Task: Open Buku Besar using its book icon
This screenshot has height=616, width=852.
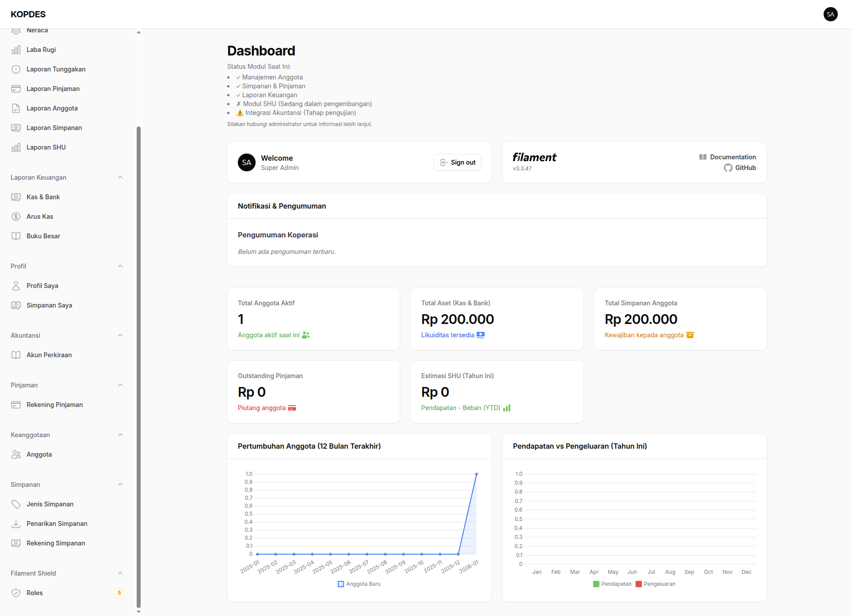Action: pyautogui.click(x=16, y=236)
